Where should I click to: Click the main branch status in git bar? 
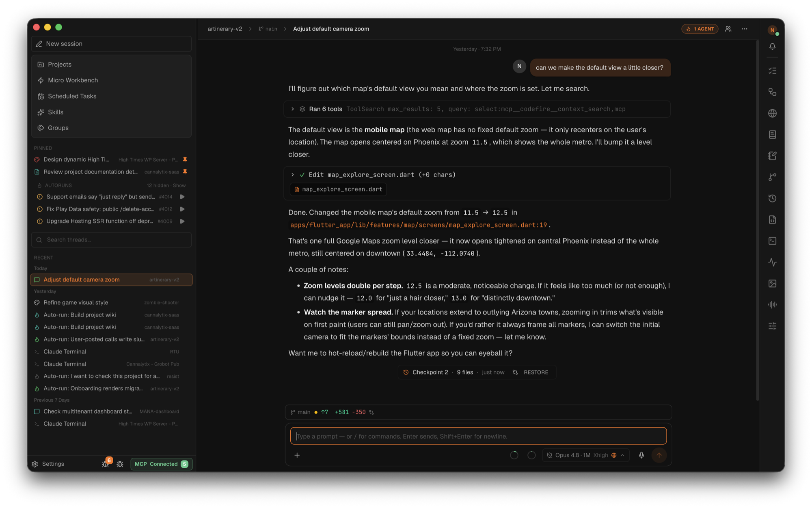(300, 412)
